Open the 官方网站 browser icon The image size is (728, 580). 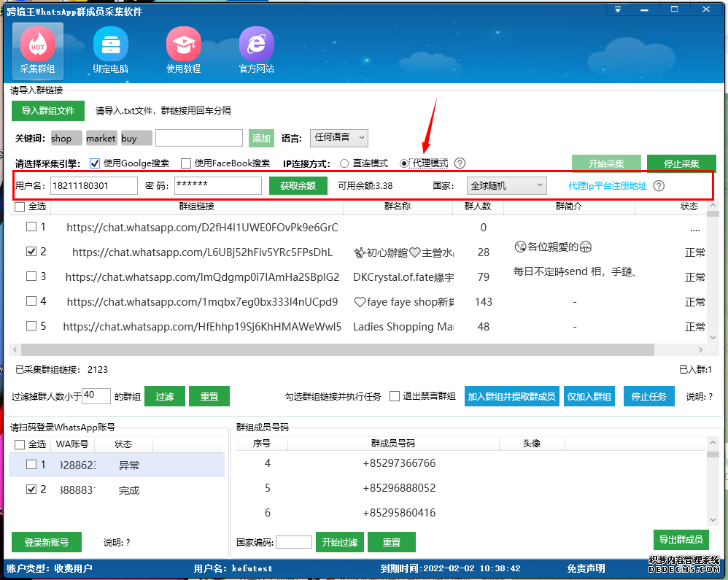pos(256,51)
